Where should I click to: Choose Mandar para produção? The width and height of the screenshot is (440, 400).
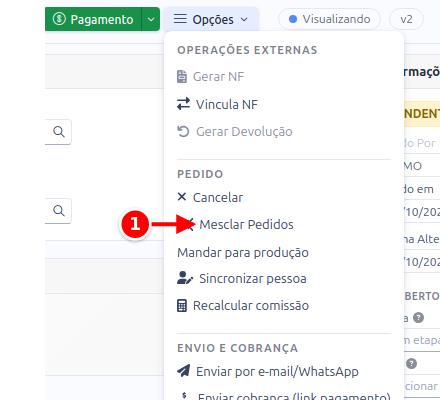(x=243, y=252)
